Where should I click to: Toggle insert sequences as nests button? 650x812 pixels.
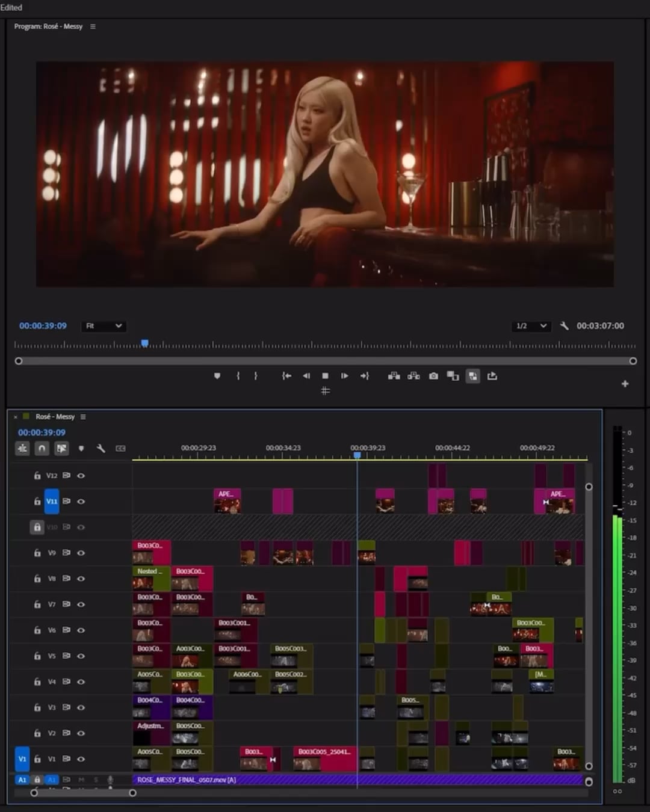point(22,448)
